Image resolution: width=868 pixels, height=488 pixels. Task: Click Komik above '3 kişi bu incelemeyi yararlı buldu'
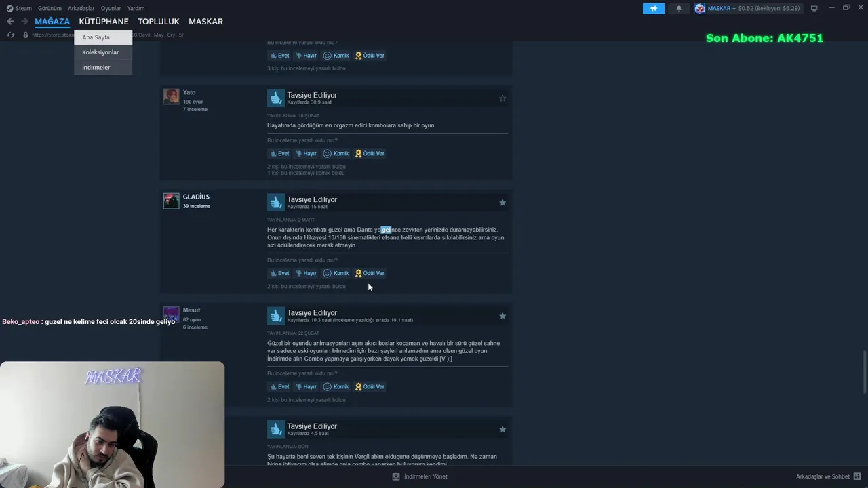[336, 56]
